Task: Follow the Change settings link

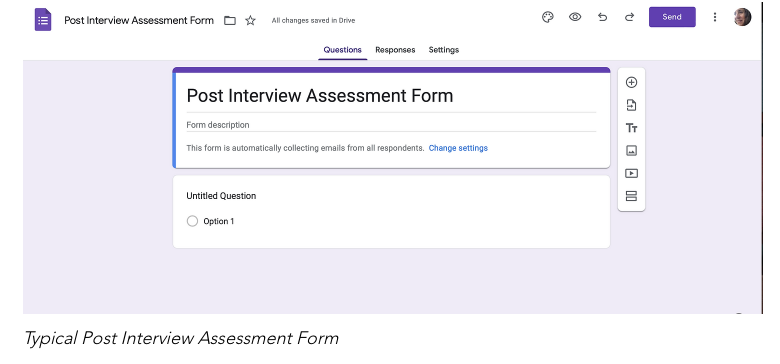Action: pos(458,148)
